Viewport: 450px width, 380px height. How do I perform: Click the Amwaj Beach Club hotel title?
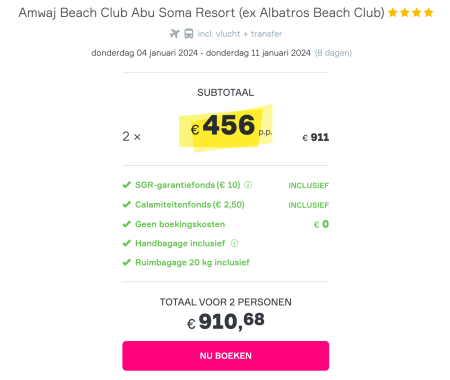click(201, 13)
